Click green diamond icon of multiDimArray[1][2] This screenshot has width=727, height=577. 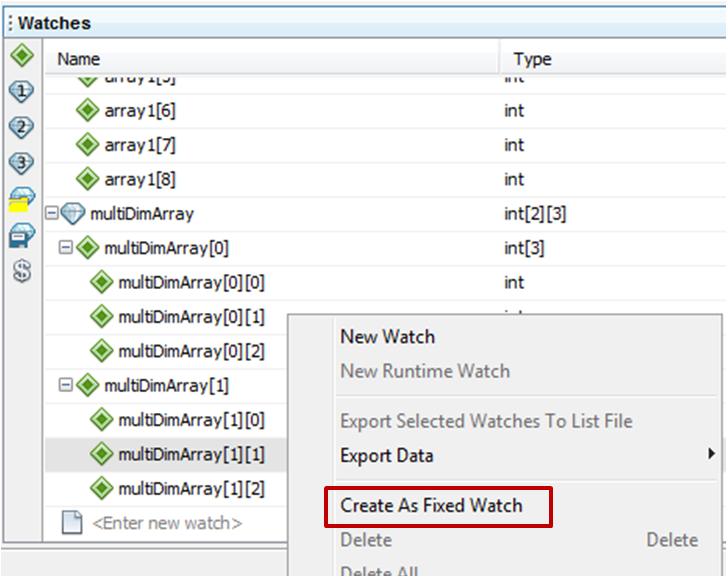coord(102,488)
